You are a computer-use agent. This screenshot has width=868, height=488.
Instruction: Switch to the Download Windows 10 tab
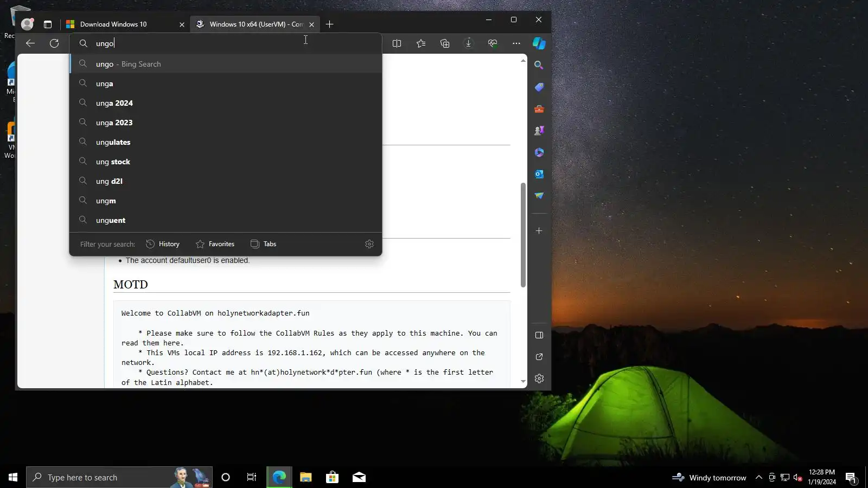click(124, 24)
